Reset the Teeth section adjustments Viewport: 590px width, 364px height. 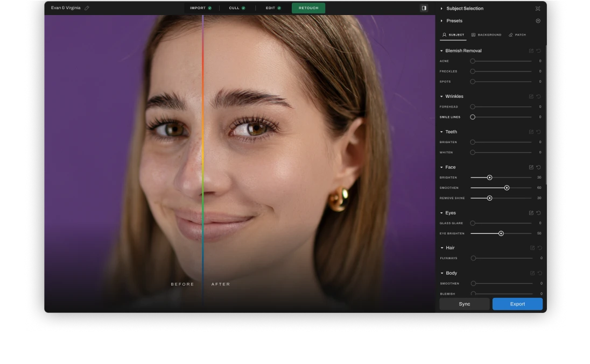(538, 132)
